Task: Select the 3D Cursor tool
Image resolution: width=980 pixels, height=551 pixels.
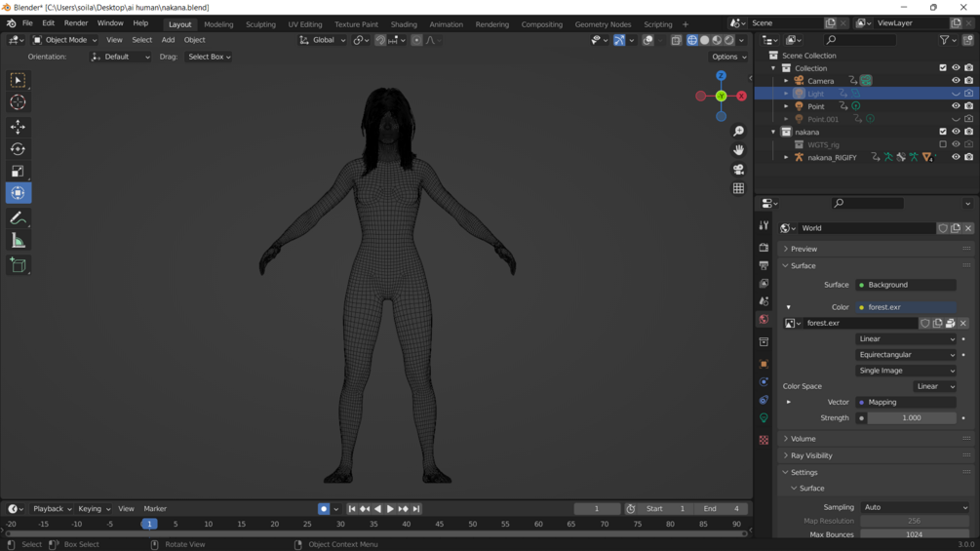Action: tap(18, 102)
